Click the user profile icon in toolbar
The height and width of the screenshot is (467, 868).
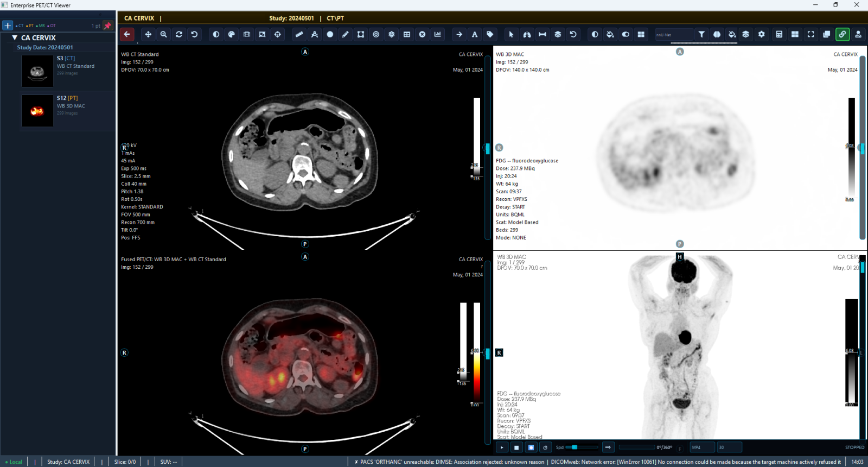tap(858, 34)
